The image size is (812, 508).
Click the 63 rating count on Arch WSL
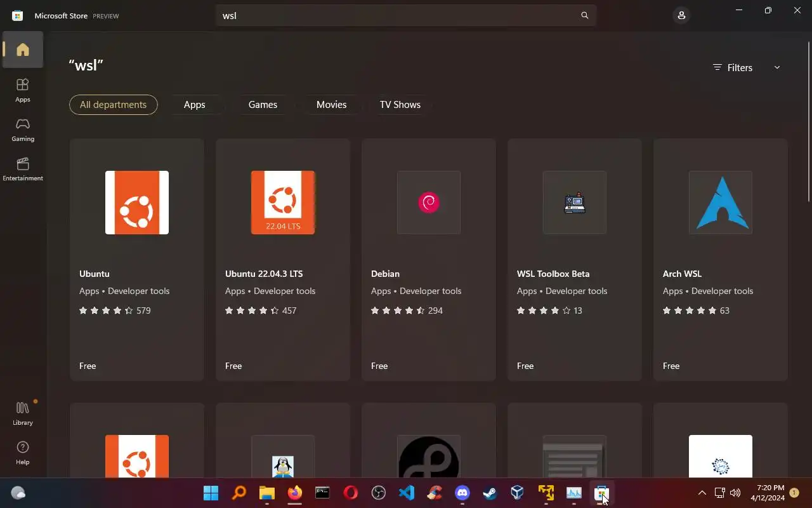click(x=724, y=311)
